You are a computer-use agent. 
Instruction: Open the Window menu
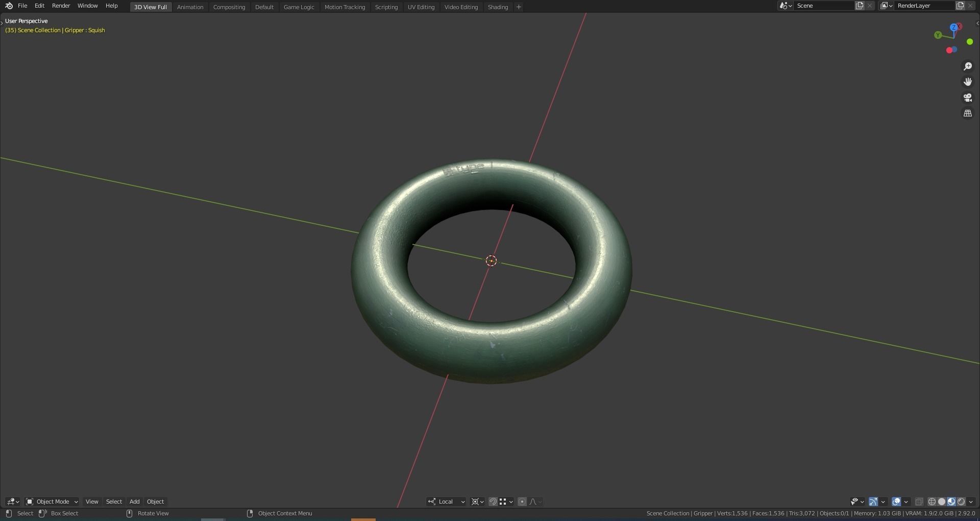(x=88, y=6)
